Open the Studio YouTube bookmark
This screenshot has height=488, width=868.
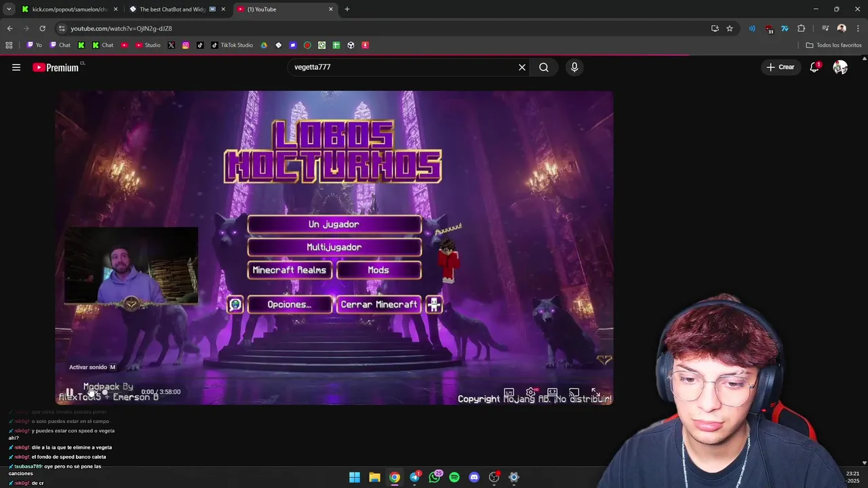148,45
